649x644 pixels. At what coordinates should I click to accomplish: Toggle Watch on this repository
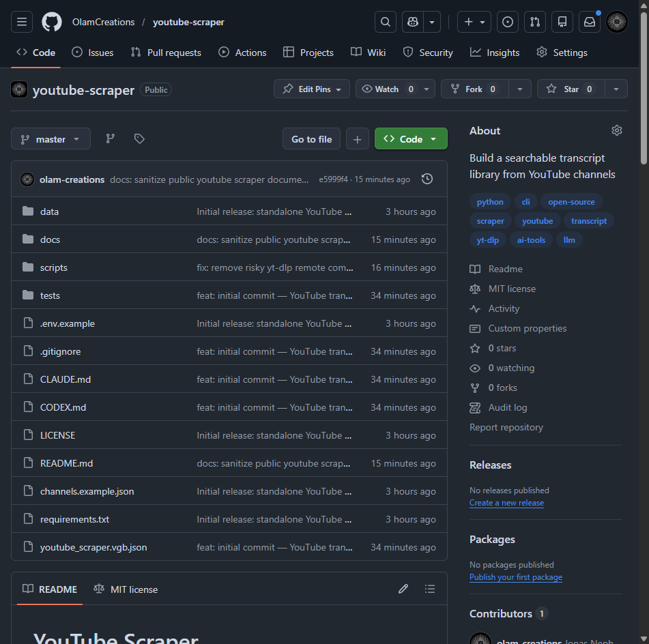tap(387, 89)
